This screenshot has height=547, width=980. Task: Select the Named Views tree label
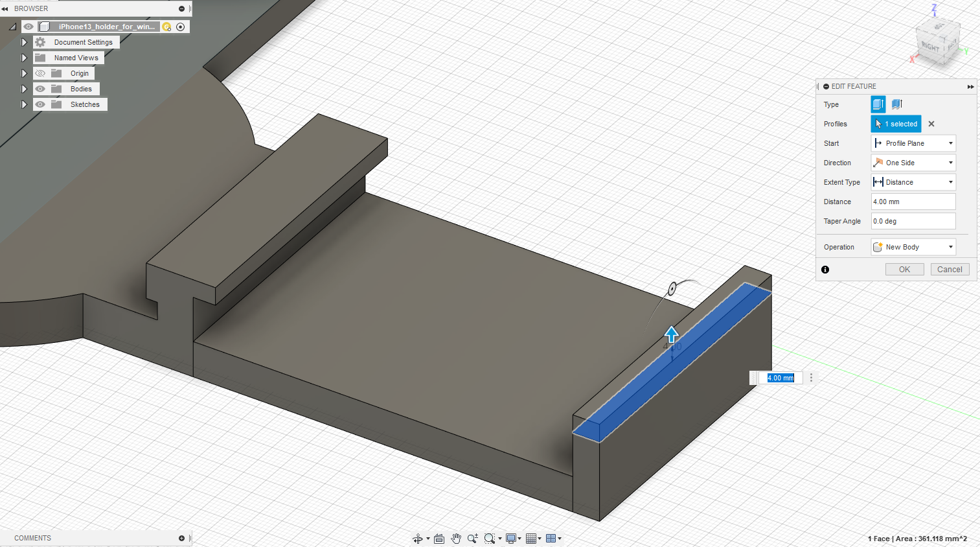click(76, 58)
